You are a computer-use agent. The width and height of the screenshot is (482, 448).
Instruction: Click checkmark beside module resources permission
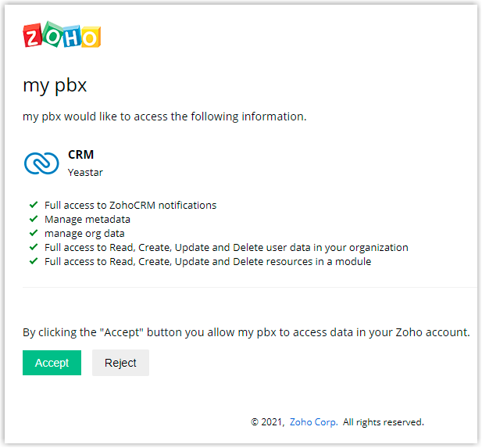(34, 261)
